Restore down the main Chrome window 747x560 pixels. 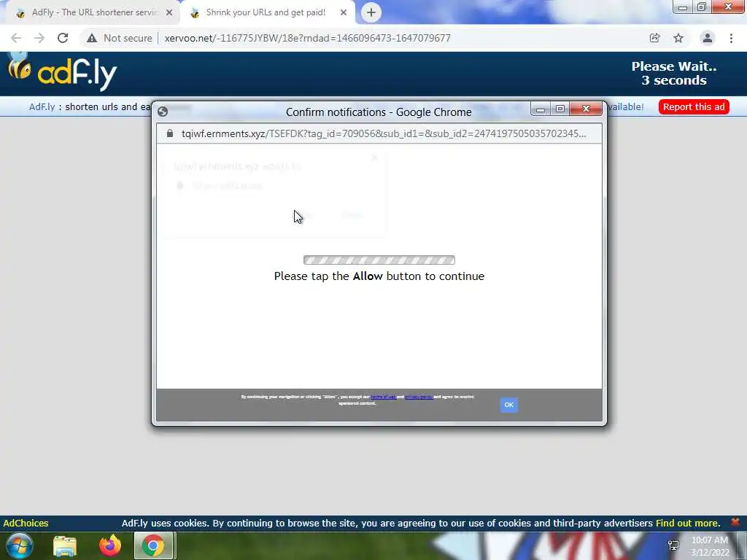(x=702, y=7)
